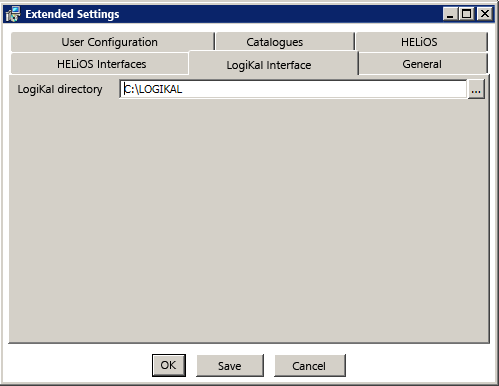
Task: Select the HELiOS tab
Action: [421, 42]
